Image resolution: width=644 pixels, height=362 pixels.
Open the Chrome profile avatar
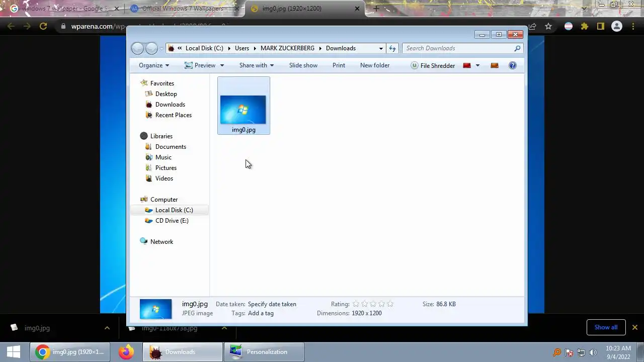[616, 26]
